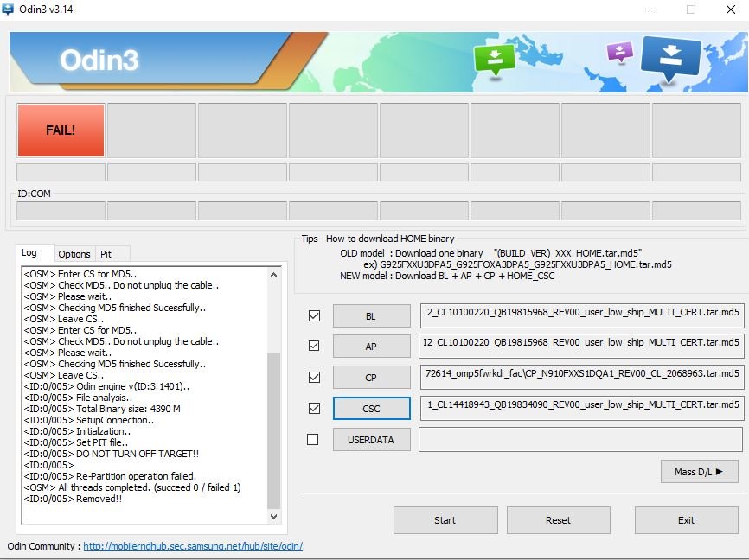
Task: Click the CP button to choose file
Action: [x=371, y=377]
